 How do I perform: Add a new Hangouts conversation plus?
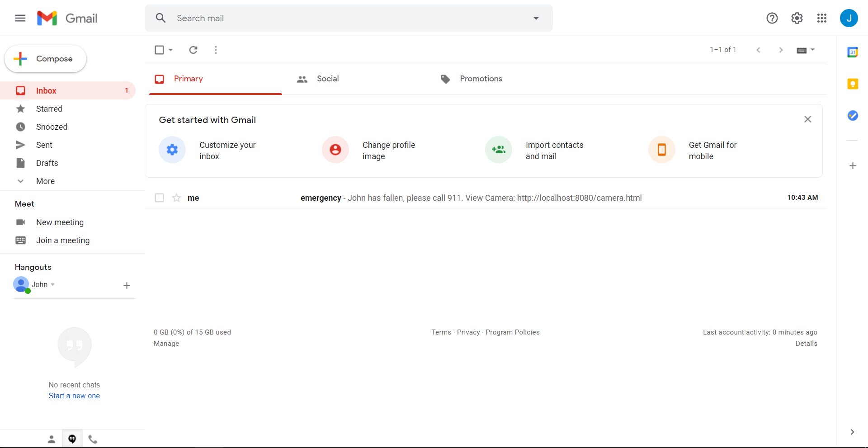[127, 285]
